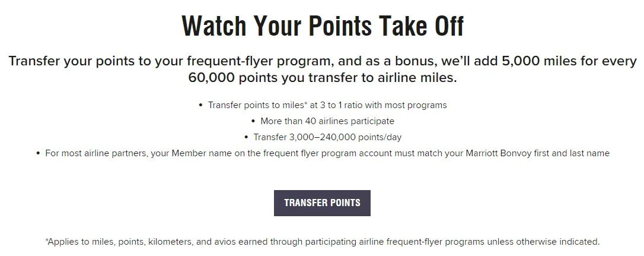
Task: Click the word avios in the footnote
Action: click(224, 242)
